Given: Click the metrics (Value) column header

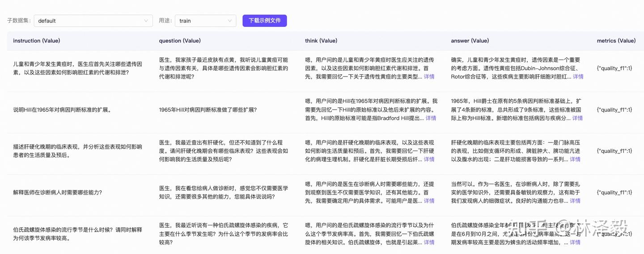Looking at the screenshot, I should (x=616, y=41).
